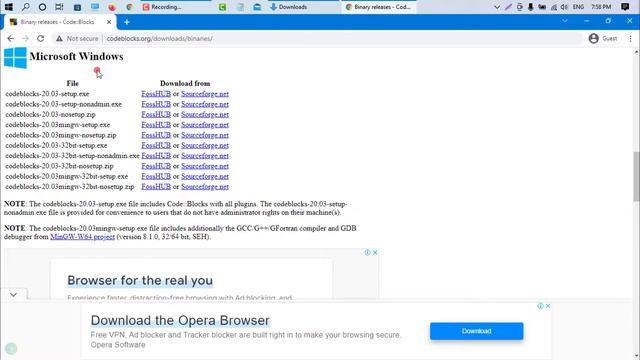The width and height of the screenshot is (640, 360).
Task: Switch to Binary releases Chrome taskbar item
Action: 378,7
